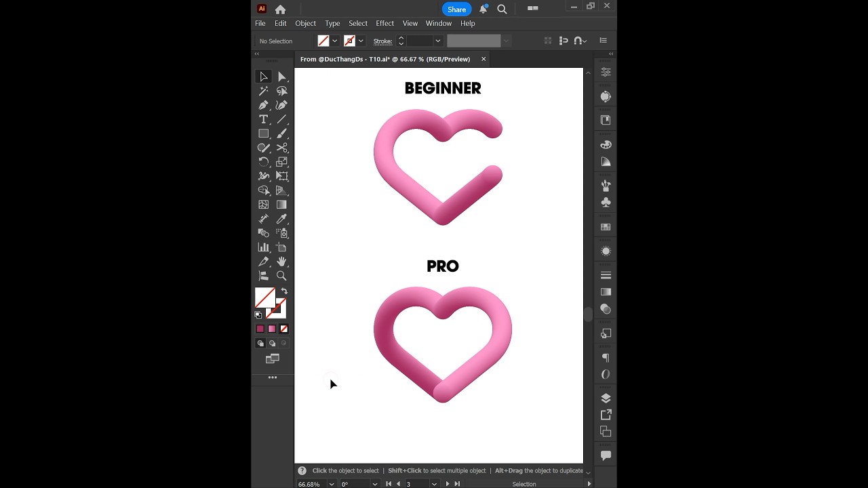Viewport: 868px width, 488px height.
Task: Select the Lasso tool
Action: coord(281,91)
